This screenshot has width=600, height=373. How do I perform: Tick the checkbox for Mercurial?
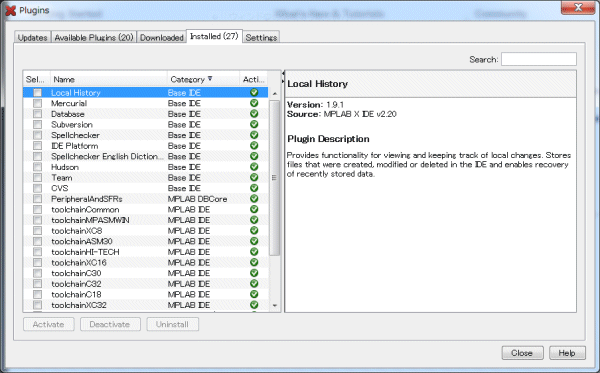click(x=38, y=103)
